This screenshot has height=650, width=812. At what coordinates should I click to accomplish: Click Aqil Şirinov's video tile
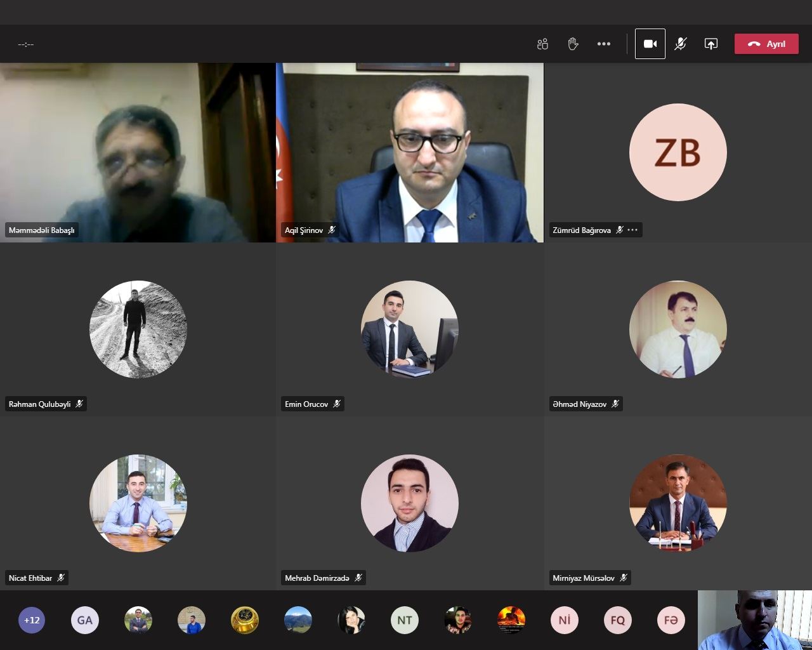pos(410,152)
